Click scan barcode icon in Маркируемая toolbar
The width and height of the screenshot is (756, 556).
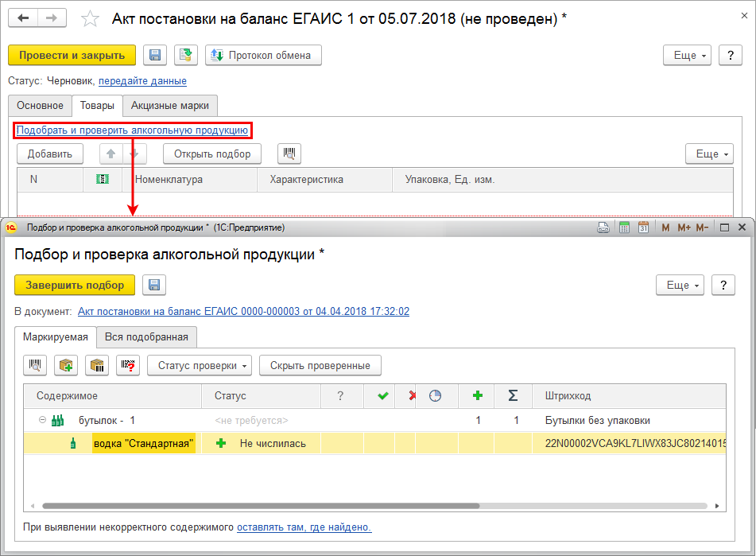click(x=35, y=366)
